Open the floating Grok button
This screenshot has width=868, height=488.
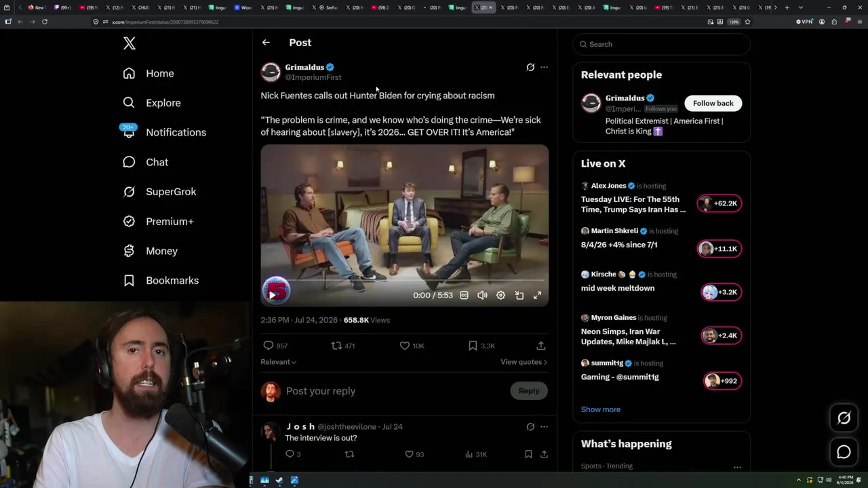pyautogui.click(x=844, y=418)
